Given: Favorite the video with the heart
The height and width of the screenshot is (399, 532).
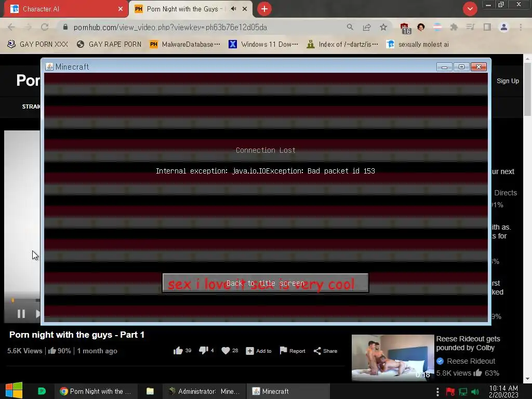Looking at the screenshot, I should [225, 351].
